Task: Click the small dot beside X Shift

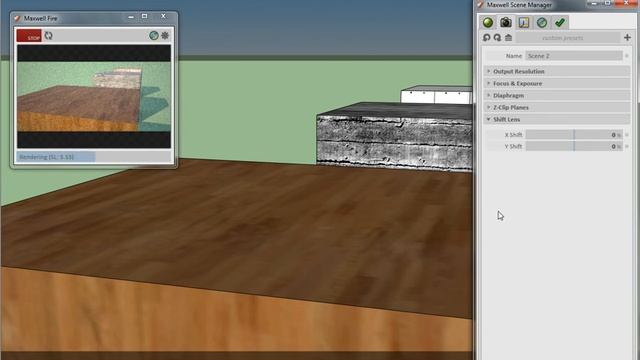Action: (x=627, y=135)
